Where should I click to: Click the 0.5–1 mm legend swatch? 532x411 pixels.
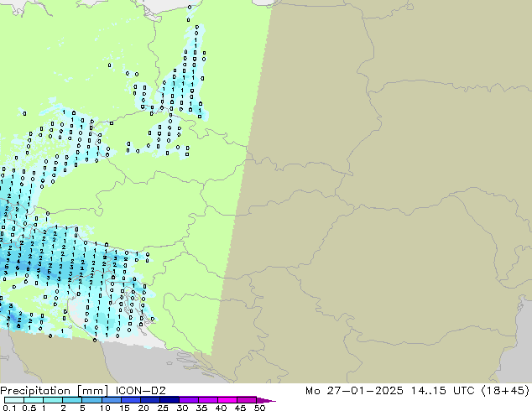(34, 400)
